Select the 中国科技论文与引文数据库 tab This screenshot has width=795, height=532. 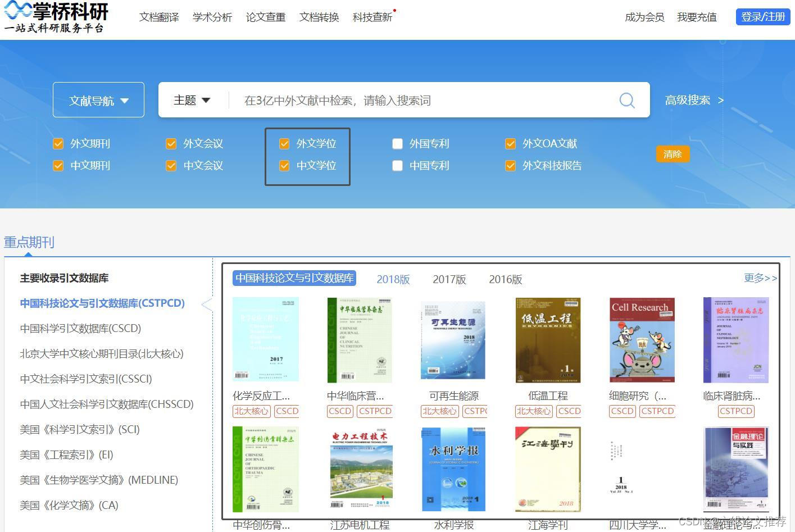click(294, 278)
